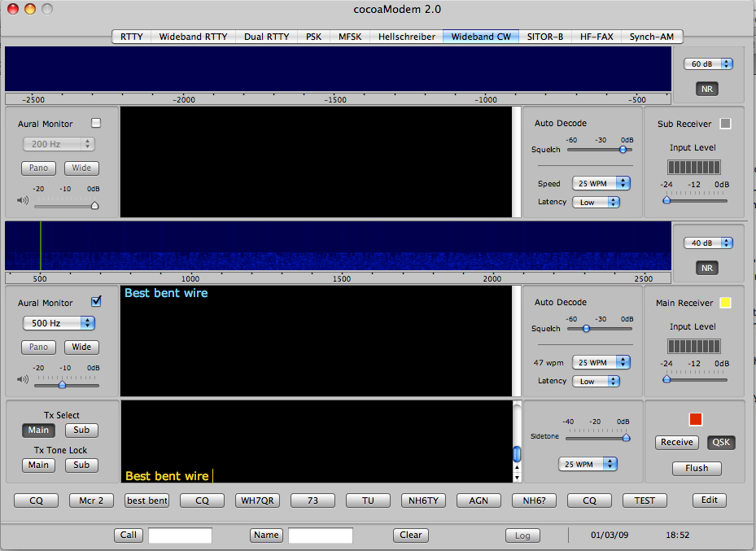Open the Sub receiver Speed 25 WPM dropdown

601,183
